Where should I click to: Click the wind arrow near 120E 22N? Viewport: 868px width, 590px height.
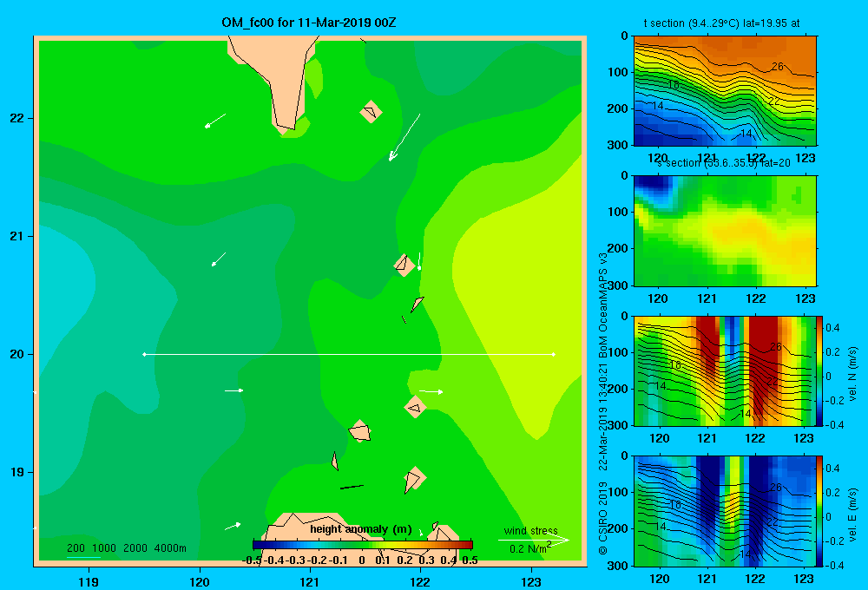click(215, 121)
